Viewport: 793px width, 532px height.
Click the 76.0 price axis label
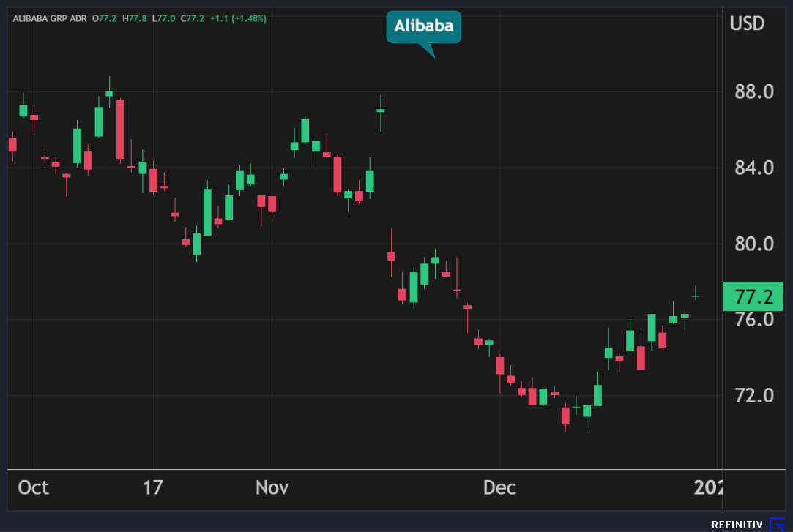click(754, 320)
